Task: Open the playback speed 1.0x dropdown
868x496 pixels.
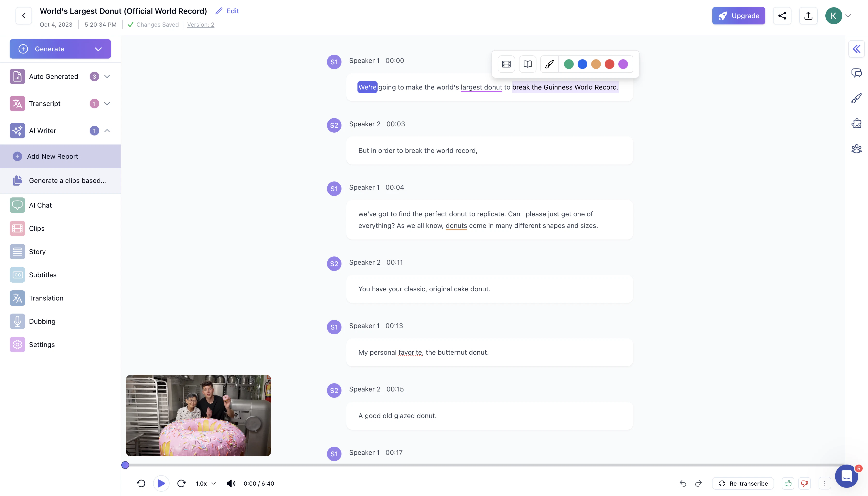Action: tap(205, 483)
